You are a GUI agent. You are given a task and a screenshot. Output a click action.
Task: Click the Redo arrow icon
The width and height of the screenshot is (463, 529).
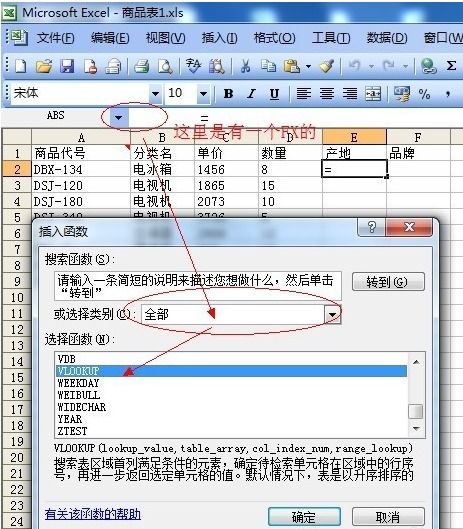tap(388, 65)
